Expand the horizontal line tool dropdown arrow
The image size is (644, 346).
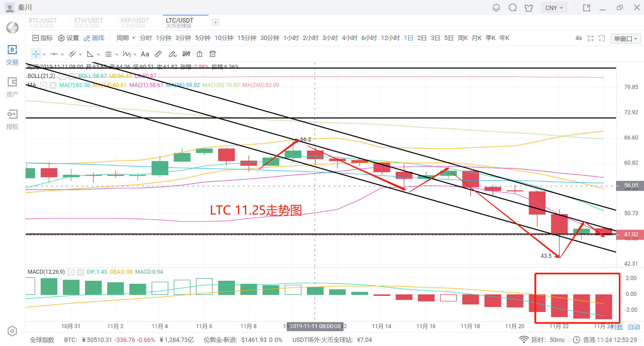click(x=62, y=54)
